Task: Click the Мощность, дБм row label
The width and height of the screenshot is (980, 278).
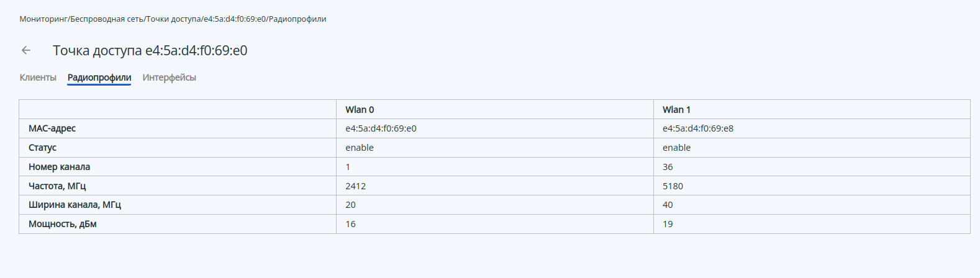Action: click(x=63, y=224)
